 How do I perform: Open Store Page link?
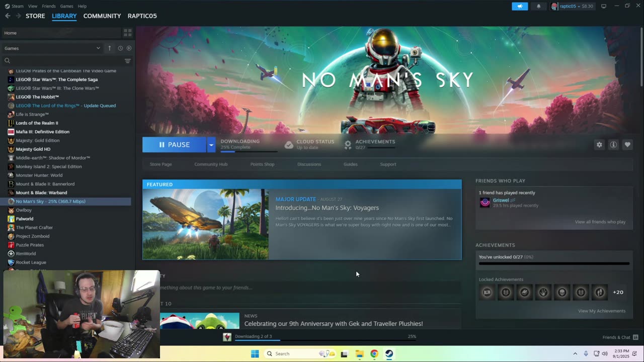tap(160, 164)
